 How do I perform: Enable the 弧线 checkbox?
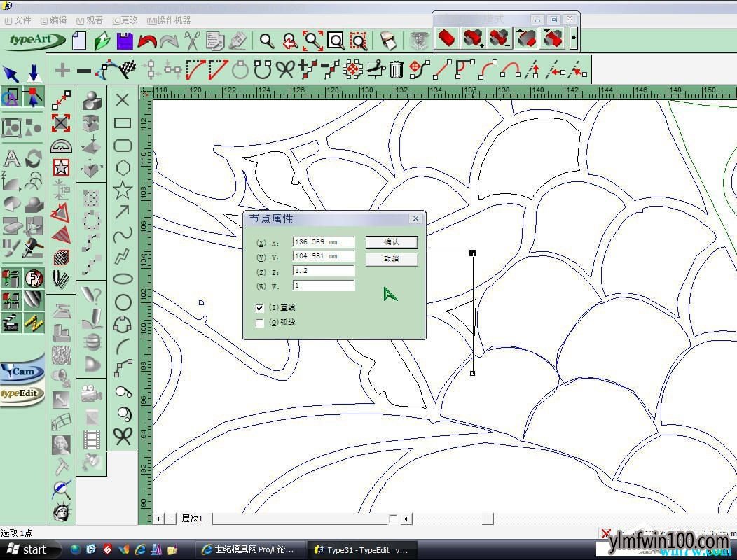[259, 323]
